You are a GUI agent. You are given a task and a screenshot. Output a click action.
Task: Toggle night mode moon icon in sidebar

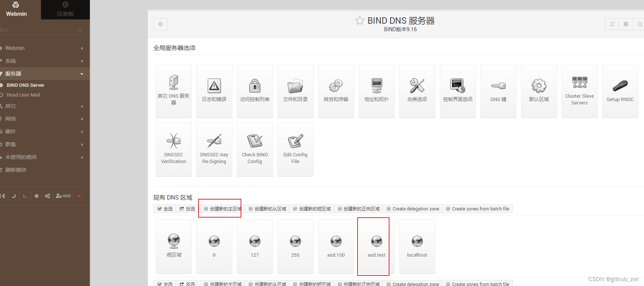pyautogui.click(x=14, y=196)
